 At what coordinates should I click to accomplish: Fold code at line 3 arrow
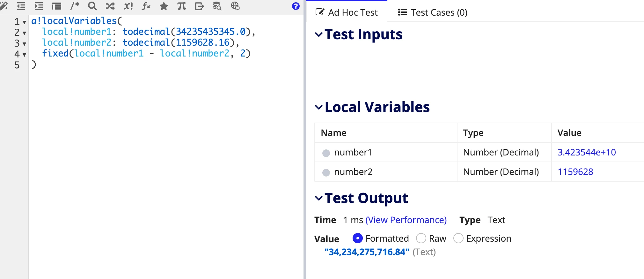[24, 44]
